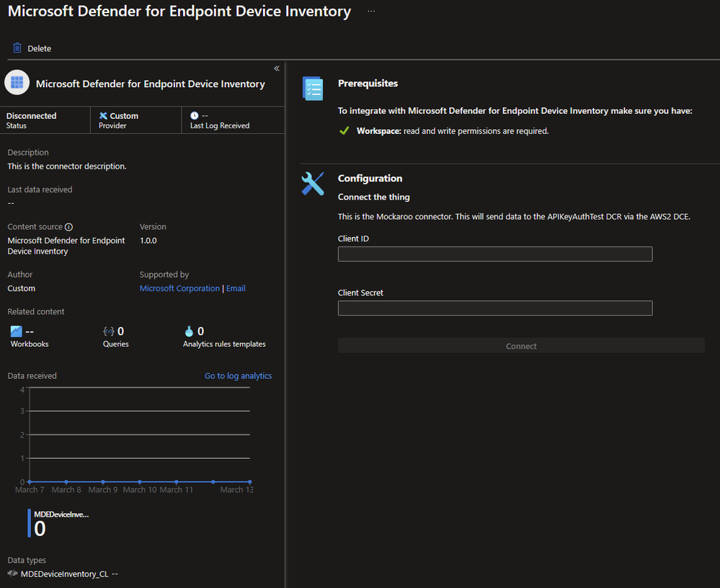
Task: Click the Connect button
Action: click(x=521, y=346)
